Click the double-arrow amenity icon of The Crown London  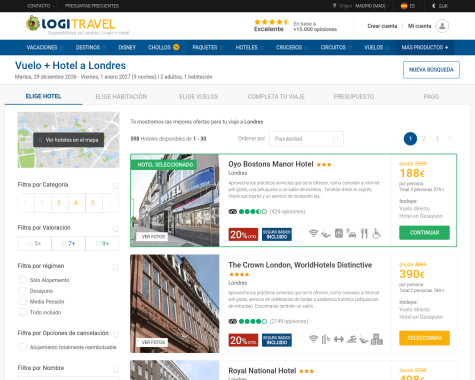coord(339,339)
